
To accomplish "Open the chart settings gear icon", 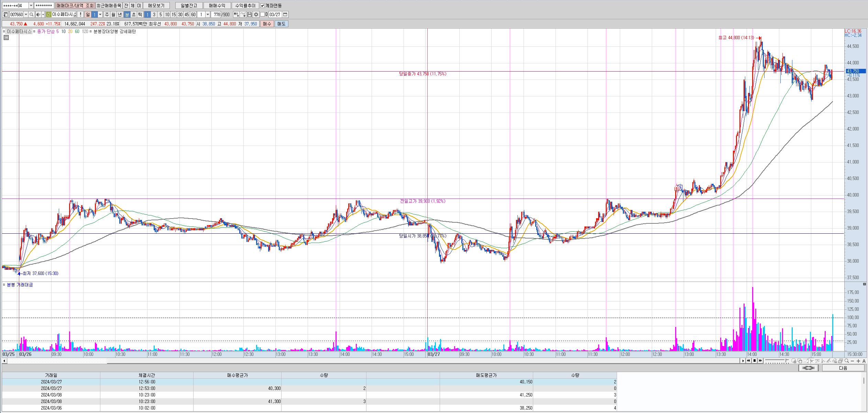I will click(x=256, y=14).
